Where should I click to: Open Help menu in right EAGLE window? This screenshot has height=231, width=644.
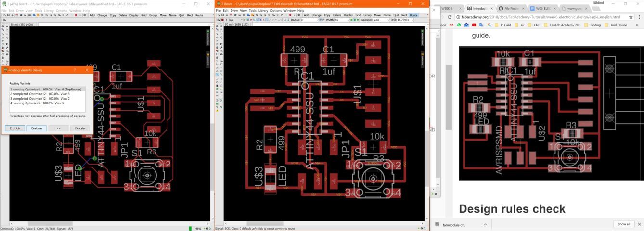pos(301,10)
